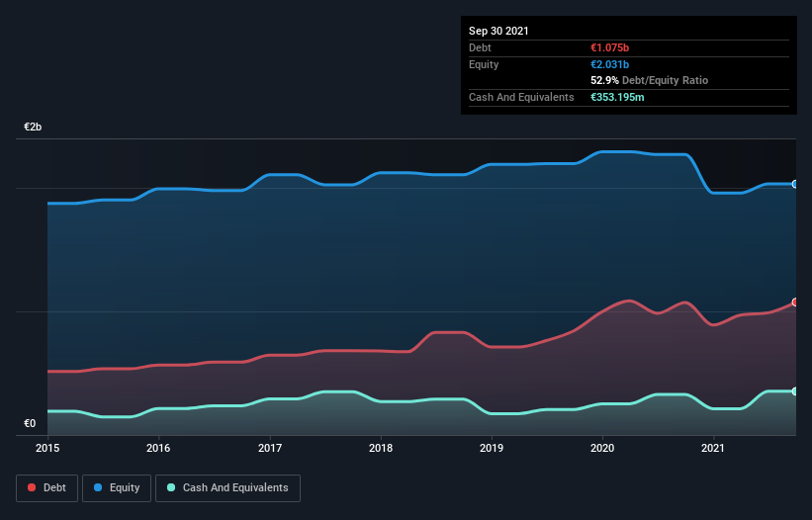Viewport: 812px width, 520px height.
Task: Select the Equity endpoint marker on chart
Action: (x=795, y=184)
